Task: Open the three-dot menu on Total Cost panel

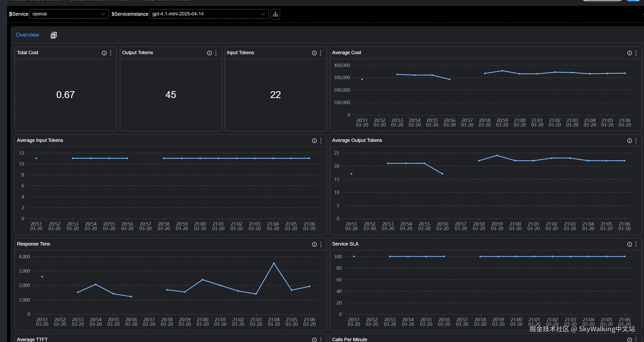Action: [111, 53]
